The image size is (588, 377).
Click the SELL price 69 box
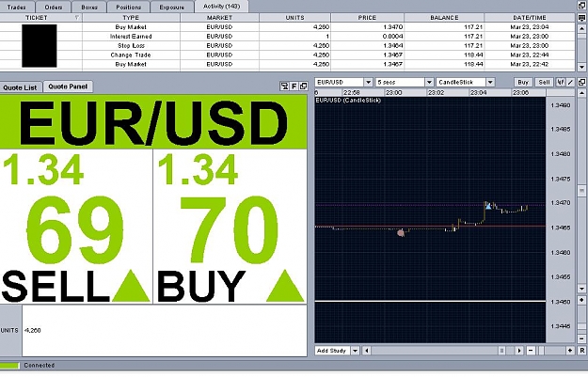click(76, 227)
